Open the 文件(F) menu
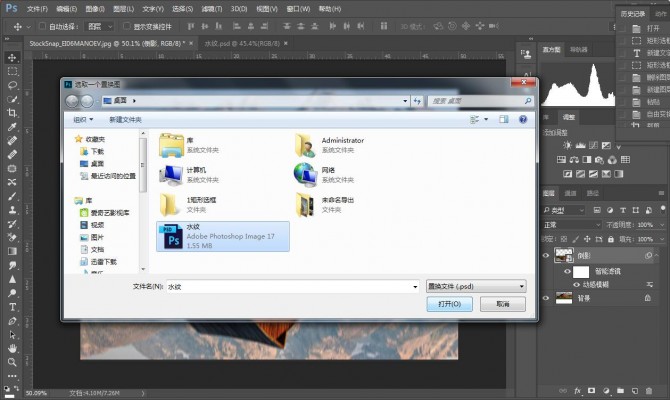 38,9
